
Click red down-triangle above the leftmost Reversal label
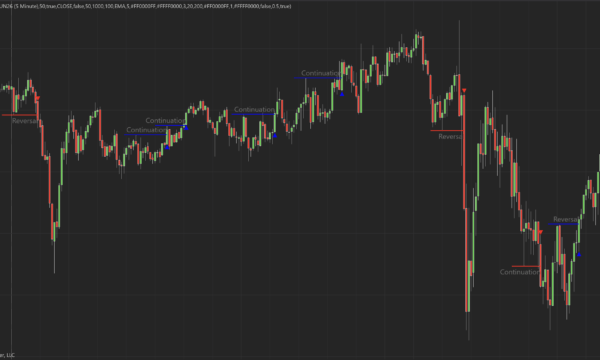pyautogui.click(x=38, y=98)
